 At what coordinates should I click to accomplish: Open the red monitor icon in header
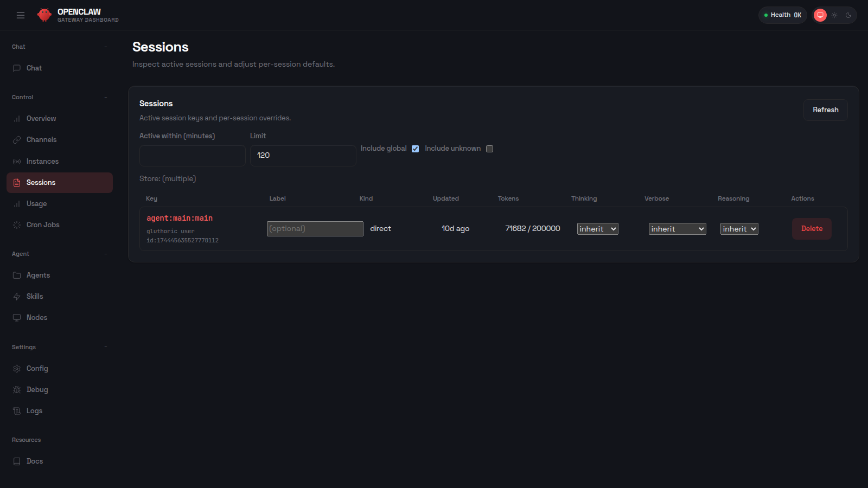[820, 15]
